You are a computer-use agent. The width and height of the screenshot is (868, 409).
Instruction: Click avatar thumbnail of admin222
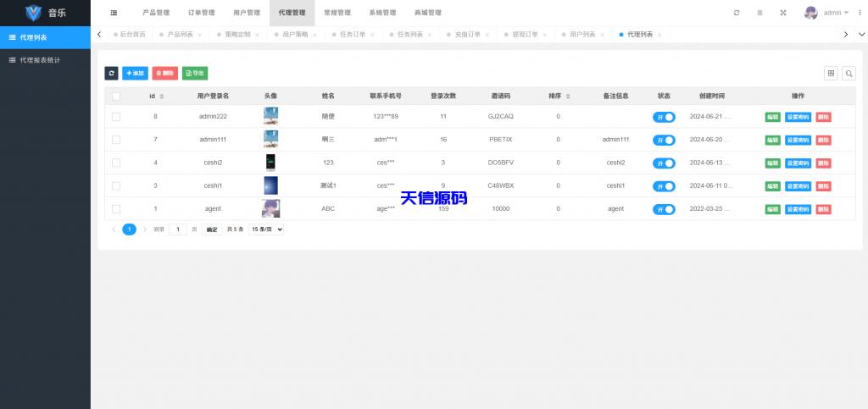coord(270,116)
